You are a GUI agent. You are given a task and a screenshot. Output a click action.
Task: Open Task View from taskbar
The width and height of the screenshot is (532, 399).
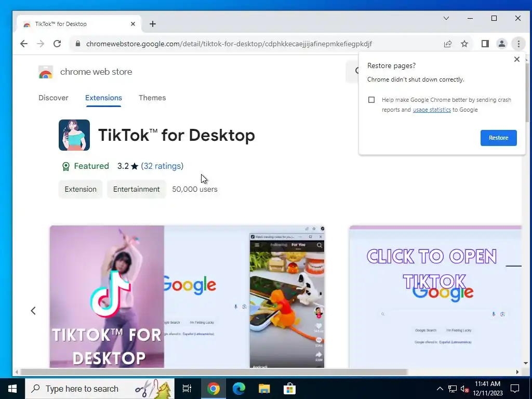click(187, 389)
